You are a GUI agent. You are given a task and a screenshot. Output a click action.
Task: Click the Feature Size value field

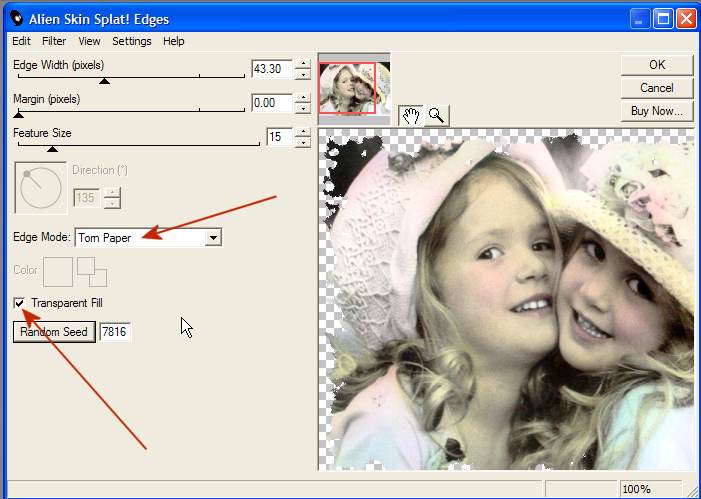pyautogui.click(x=279, y=137)
